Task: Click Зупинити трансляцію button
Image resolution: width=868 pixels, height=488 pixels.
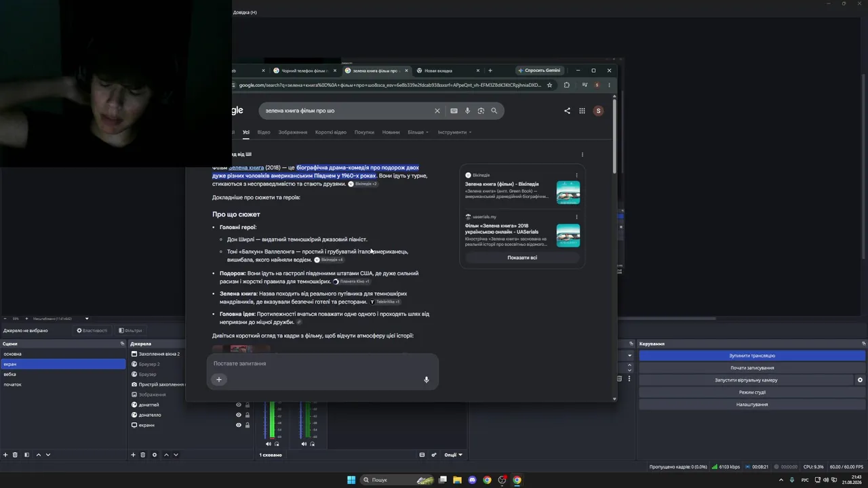Action: click(752, 356)
